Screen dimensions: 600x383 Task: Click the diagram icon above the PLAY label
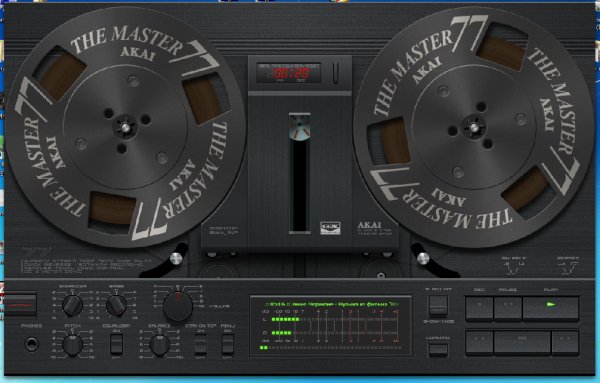(x=568, y=266)
